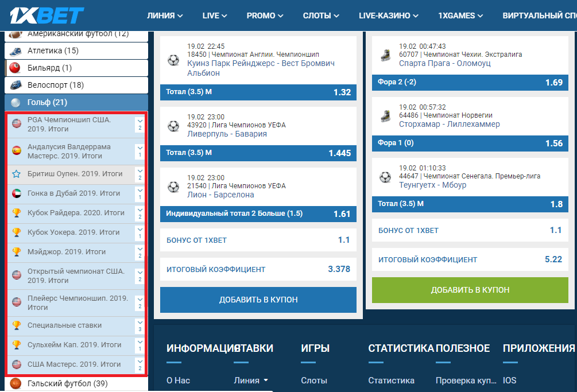This screenshot has height=392, width=577.
Task: Open the Спарта Прага - Оломоуц match link
Action: click(x=444, y=63)
